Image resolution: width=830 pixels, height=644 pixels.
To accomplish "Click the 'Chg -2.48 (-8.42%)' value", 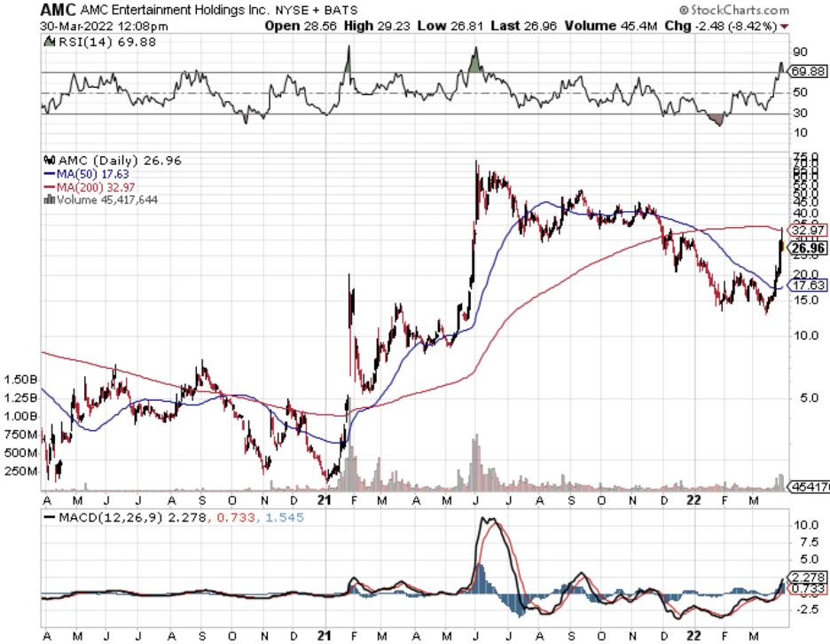I will (721, 26).
